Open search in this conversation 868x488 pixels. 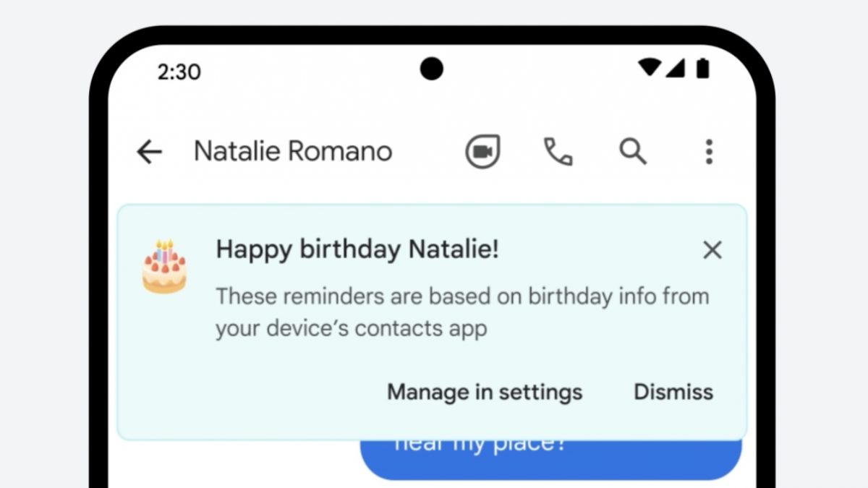(x=633, y=152)
